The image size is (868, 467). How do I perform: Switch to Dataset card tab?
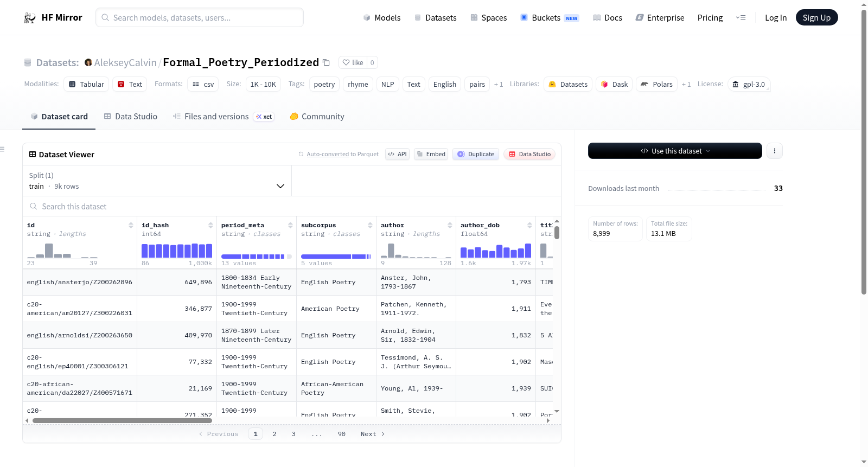(x=59, y=117)
